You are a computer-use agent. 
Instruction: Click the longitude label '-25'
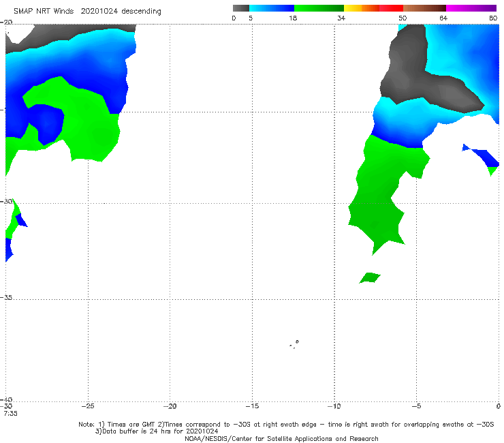click(x=88, y=406)
